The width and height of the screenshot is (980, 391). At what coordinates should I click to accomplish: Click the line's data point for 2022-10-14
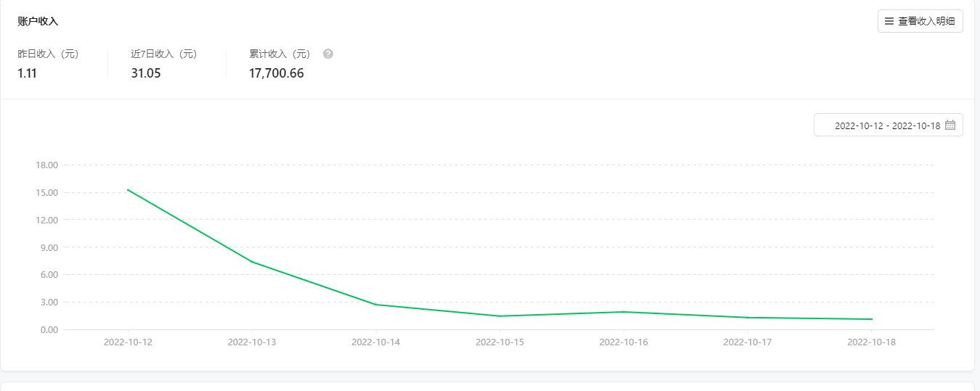(x=376, y=305)
